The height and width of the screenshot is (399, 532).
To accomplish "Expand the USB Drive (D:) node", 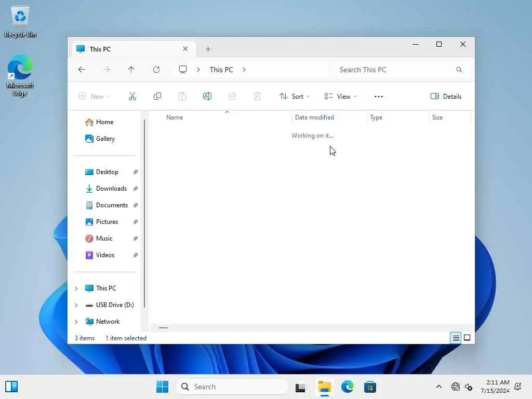I will point(76,305).
